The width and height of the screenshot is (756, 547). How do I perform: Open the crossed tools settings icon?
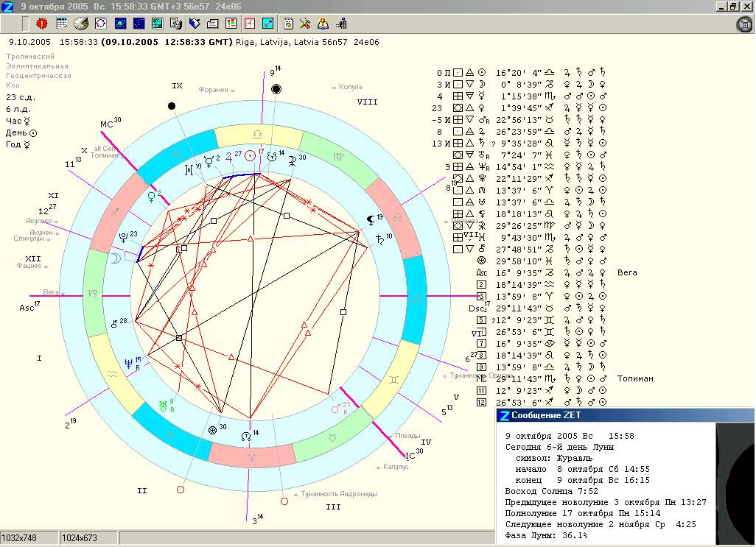307,24
